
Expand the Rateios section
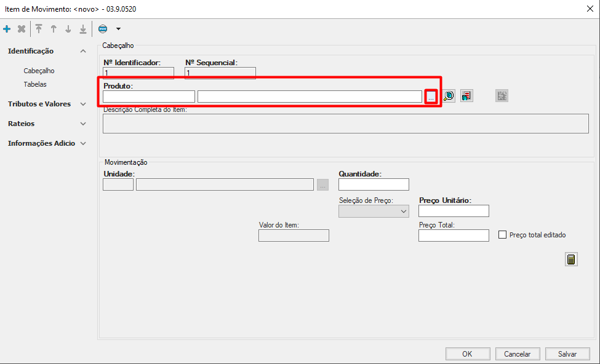pos(83,124)
